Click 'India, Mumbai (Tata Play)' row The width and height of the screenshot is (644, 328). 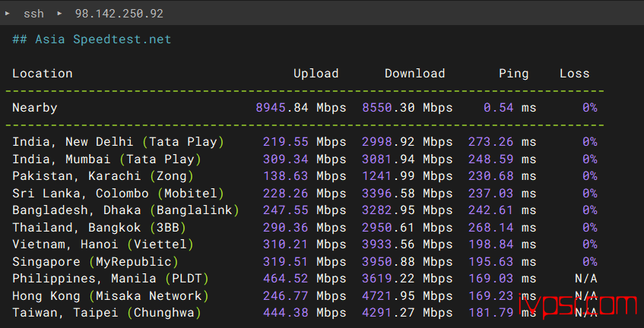pyautogui.click(x=305, y=159)
